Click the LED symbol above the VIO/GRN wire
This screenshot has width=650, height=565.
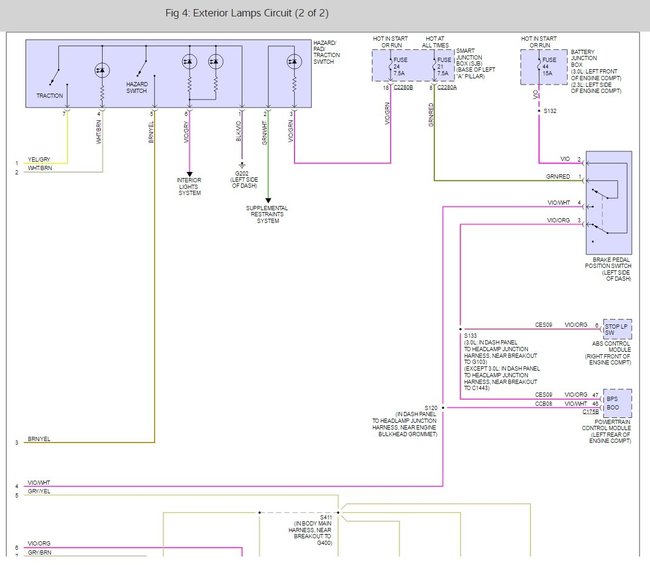[294, 62]
